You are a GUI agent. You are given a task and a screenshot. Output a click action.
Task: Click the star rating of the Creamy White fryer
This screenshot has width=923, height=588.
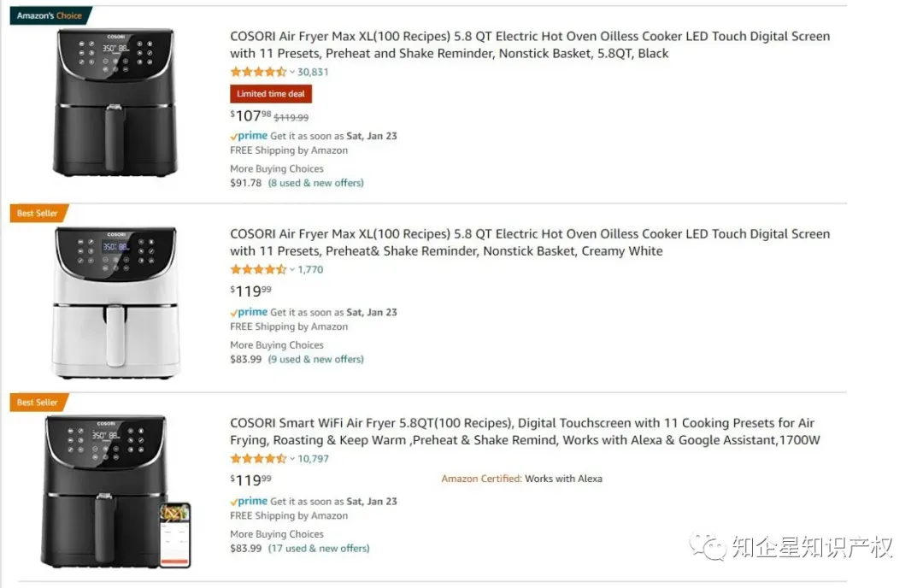tap(258, 269)
